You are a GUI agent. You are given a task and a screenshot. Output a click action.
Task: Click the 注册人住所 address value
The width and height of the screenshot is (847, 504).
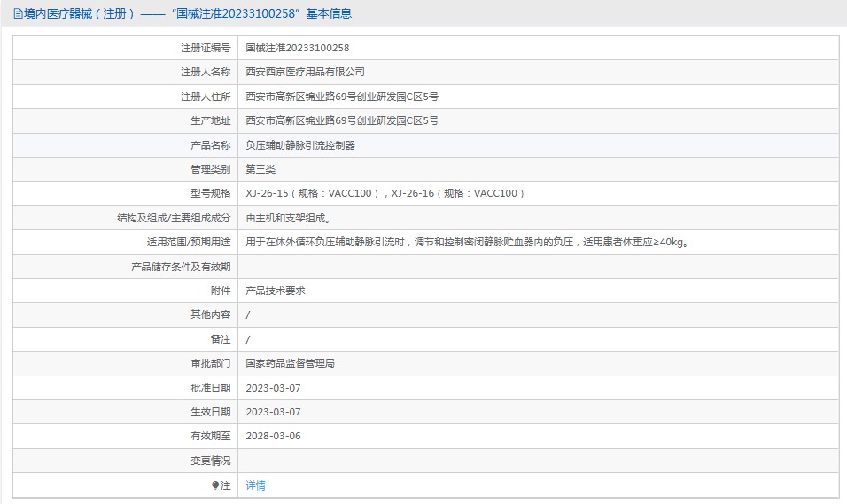click(x=341, y=97)
